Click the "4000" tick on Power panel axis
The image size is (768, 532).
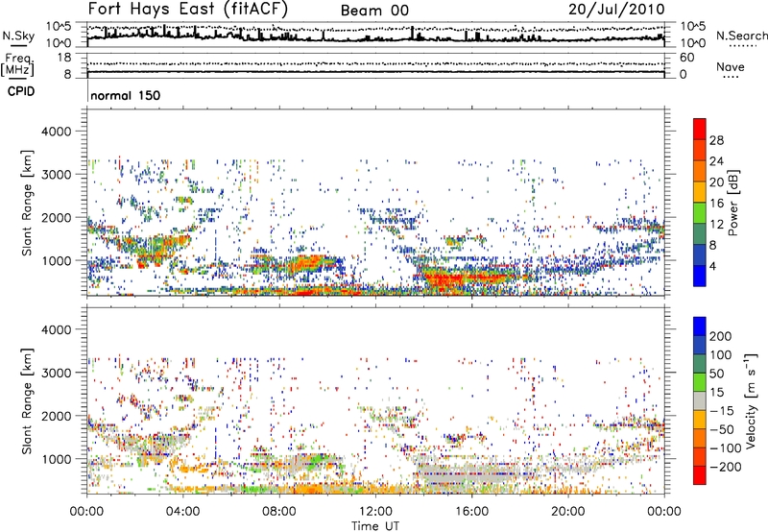point(57,132)
